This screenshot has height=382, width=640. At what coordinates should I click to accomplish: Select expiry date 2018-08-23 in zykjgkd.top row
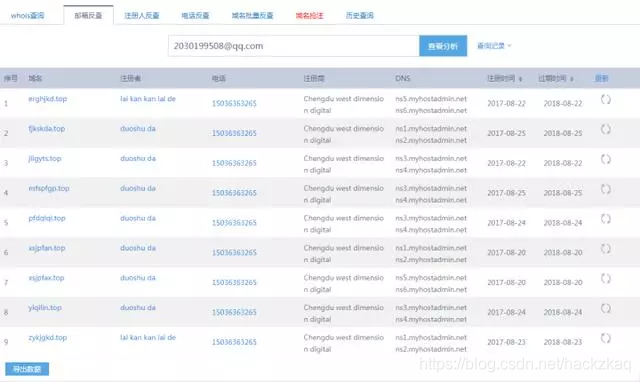pyautogui.click(x=563, y=342)
